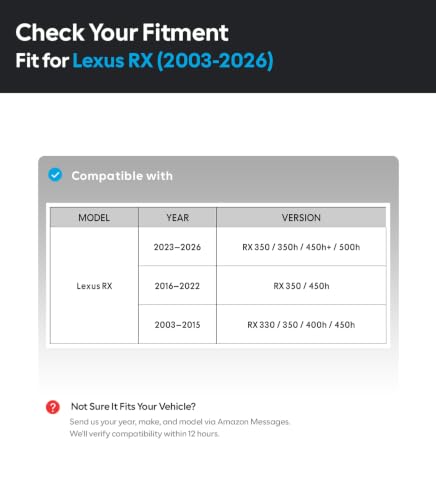Select the YEAR column header
Screen dimensions: 436x500
pos(177,218)
